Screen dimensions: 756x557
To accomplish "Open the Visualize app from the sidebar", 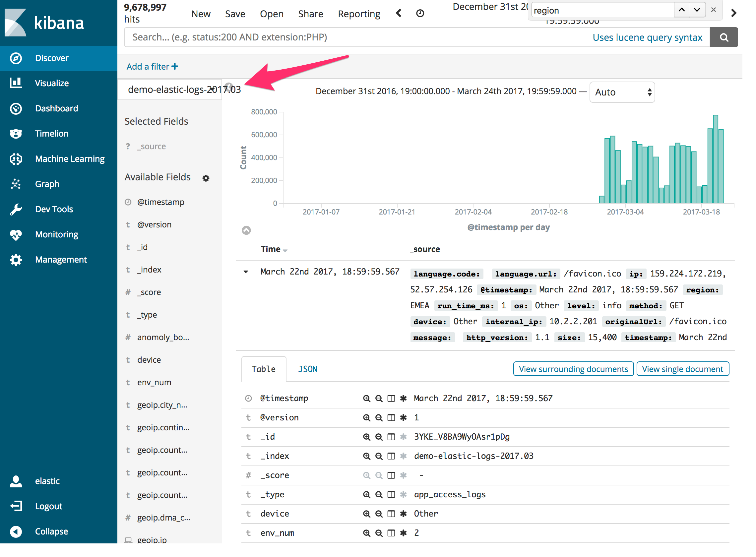I will coord(51,83).
